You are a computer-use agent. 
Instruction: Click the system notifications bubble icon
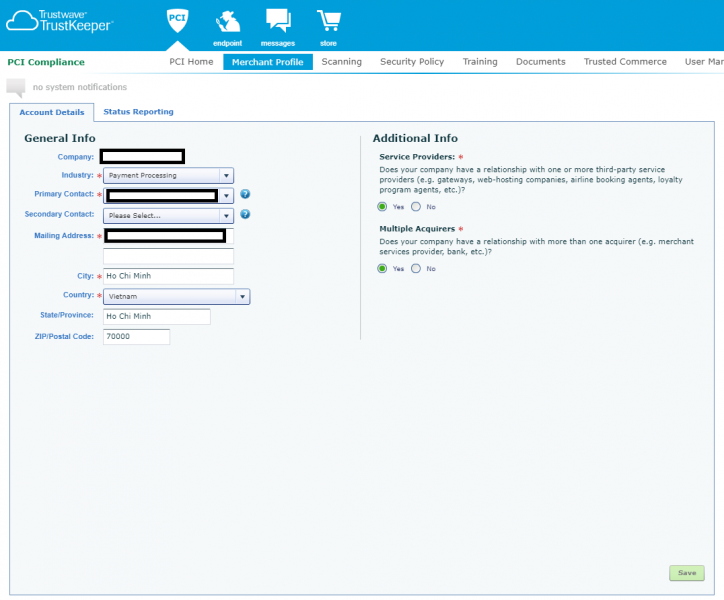(x=16, y=87)
